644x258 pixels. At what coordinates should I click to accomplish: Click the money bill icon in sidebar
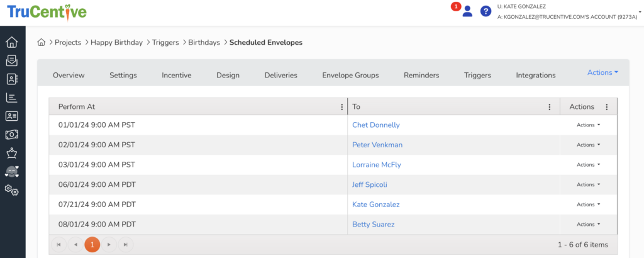[11, 135]
